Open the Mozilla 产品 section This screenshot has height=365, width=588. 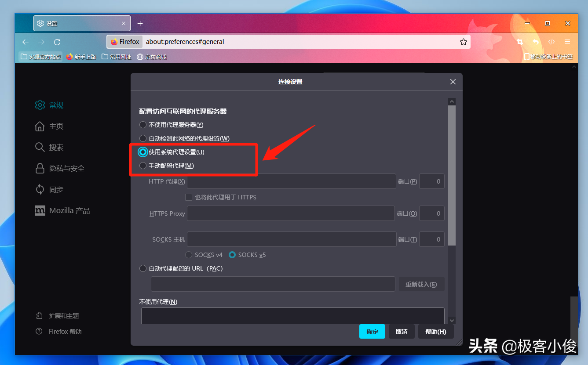pos(66,210)
